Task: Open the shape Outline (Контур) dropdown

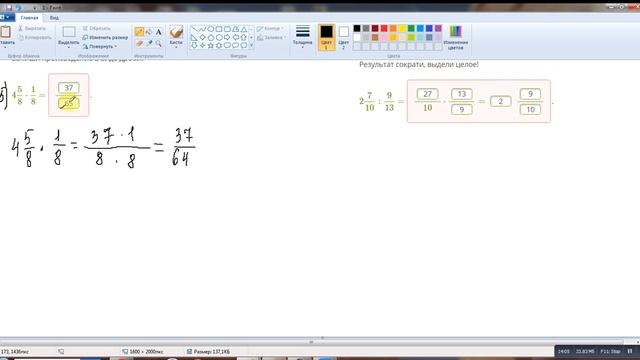Action: [x=271, y=29]
